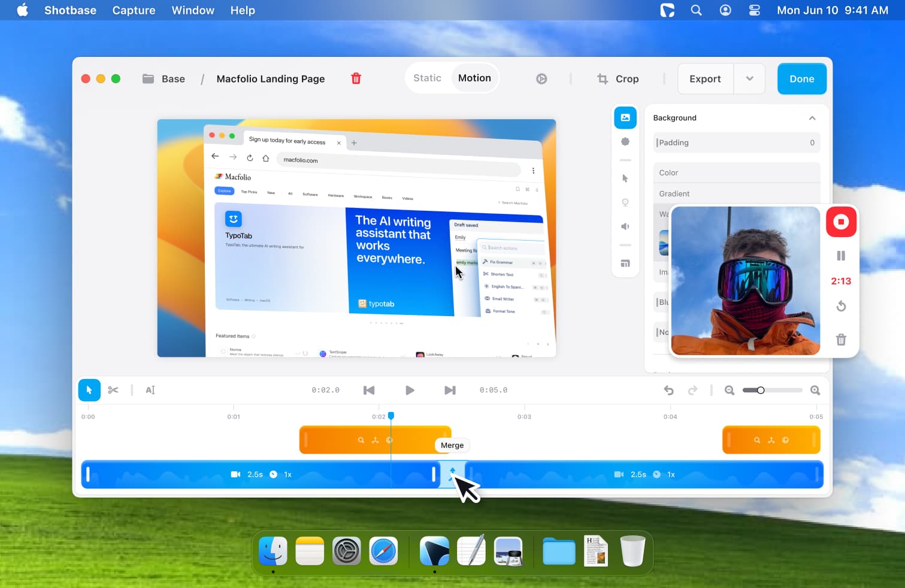The width and height of the screenshot is (905, 588).
Task: Select the Color background option
Action: click(x=736, y=172)
